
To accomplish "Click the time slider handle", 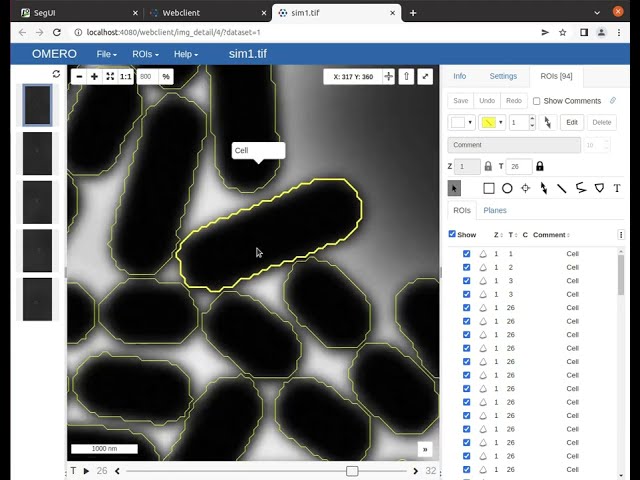I will [352, 471].
